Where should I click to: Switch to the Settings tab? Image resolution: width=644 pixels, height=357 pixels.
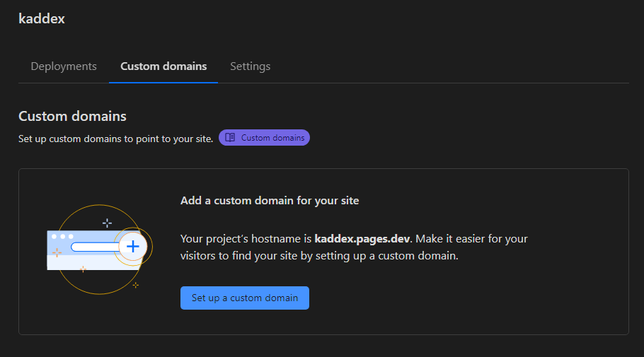click(x=250, y=66)
